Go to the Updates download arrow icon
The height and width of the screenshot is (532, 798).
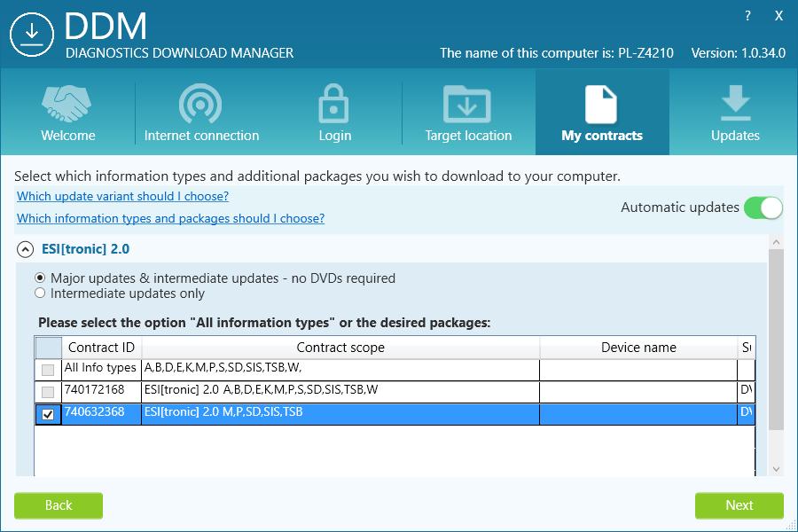point(735,103)
